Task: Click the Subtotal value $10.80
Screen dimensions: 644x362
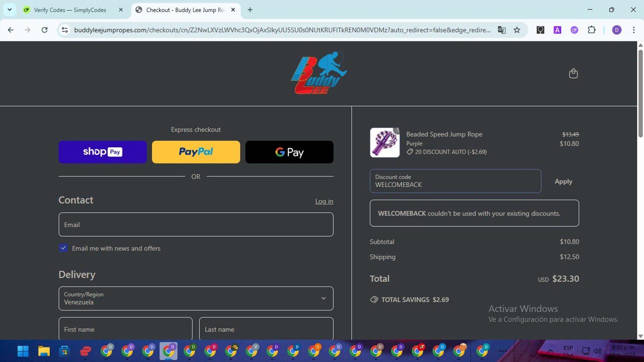Action: pyautogui.click(x=569, y=242)
